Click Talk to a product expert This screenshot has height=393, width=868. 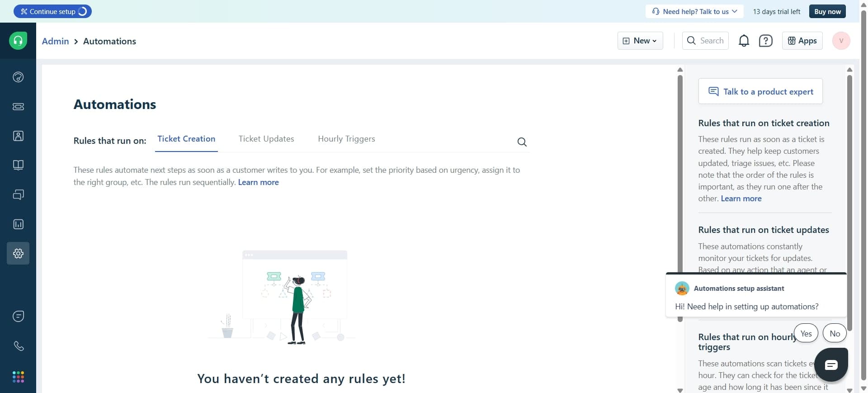click(760, 91)
